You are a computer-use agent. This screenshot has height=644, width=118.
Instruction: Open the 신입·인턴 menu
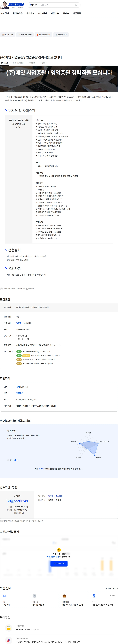tap(42, 13)
